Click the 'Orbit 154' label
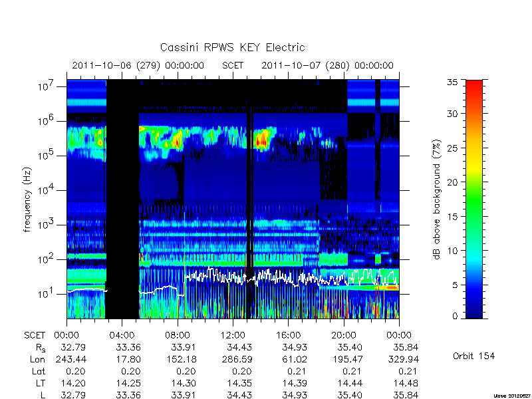The height and width of the screenshot is (399, 532). [473, 356]
